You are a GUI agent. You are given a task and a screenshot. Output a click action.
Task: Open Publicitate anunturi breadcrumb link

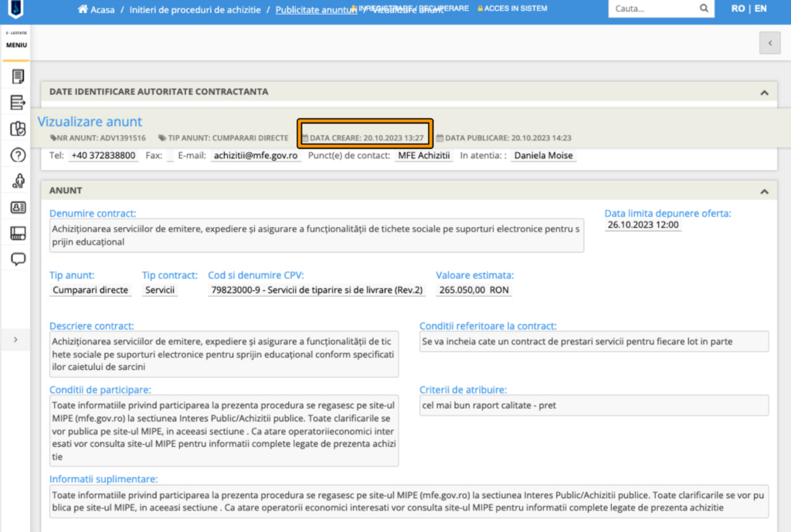pos(315,10)
